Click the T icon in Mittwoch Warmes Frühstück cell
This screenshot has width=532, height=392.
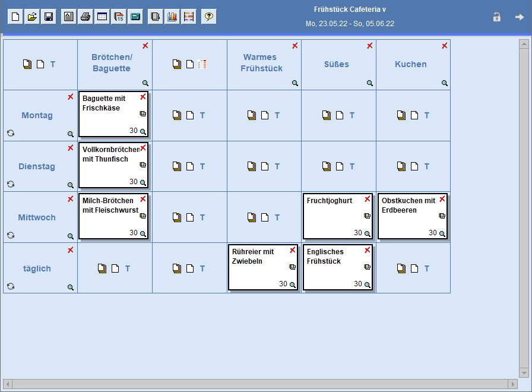(x=277, y=217)
